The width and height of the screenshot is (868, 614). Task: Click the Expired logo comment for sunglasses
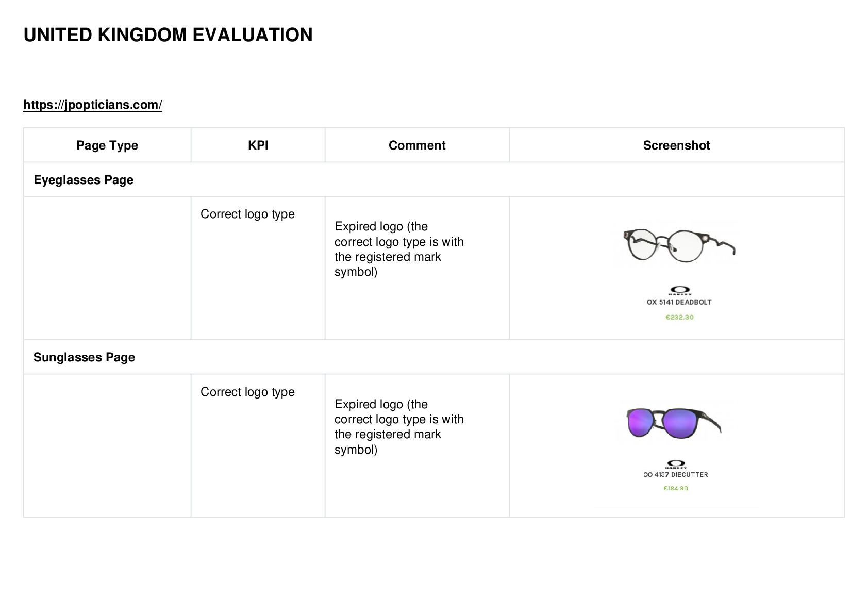tap(399, 427)
